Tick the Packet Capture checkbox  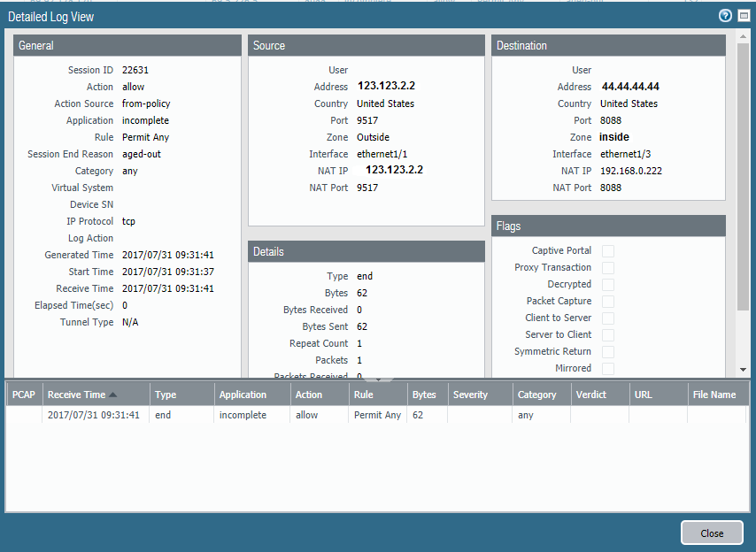[608, 302]
